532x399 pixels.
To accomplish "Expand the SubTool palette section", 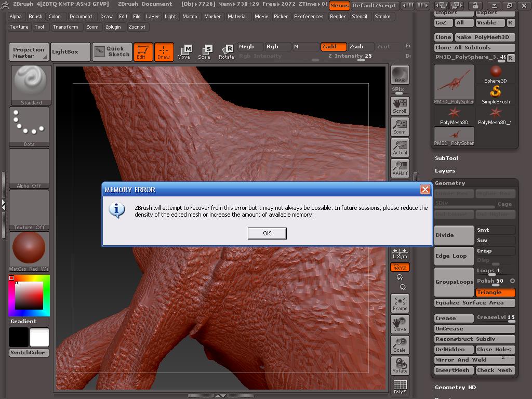I will (x=446, y=158).
